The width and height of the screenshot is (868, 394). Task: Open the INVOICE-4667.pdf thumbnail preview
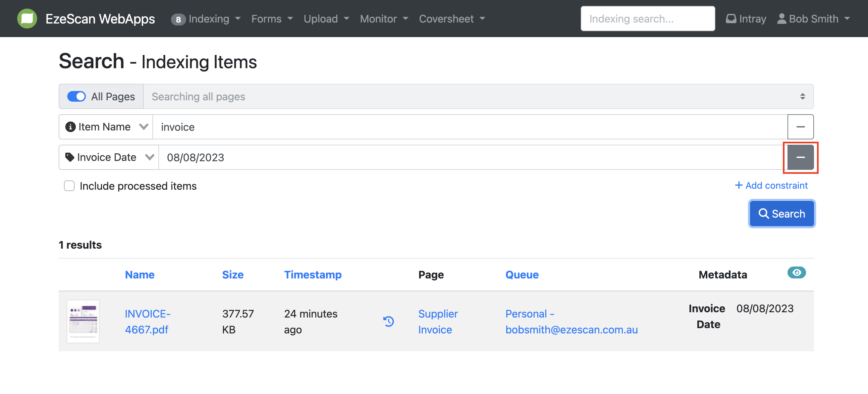coord(83,321)
